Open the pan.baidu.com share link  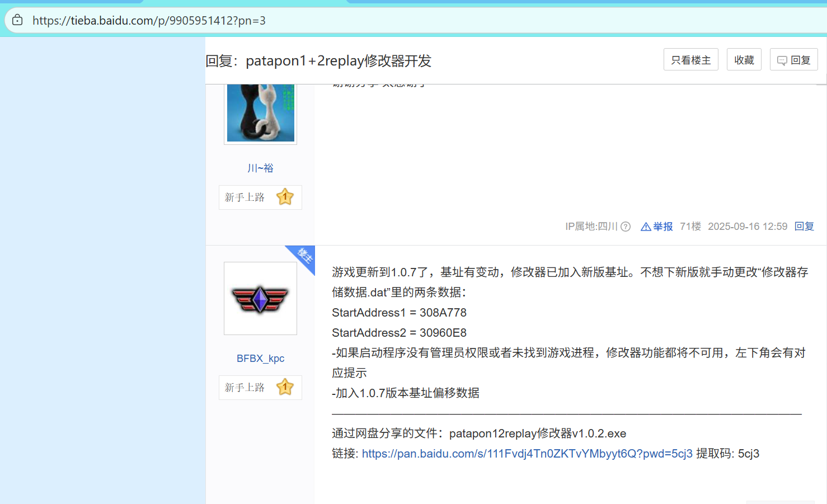tap(527, 454)
